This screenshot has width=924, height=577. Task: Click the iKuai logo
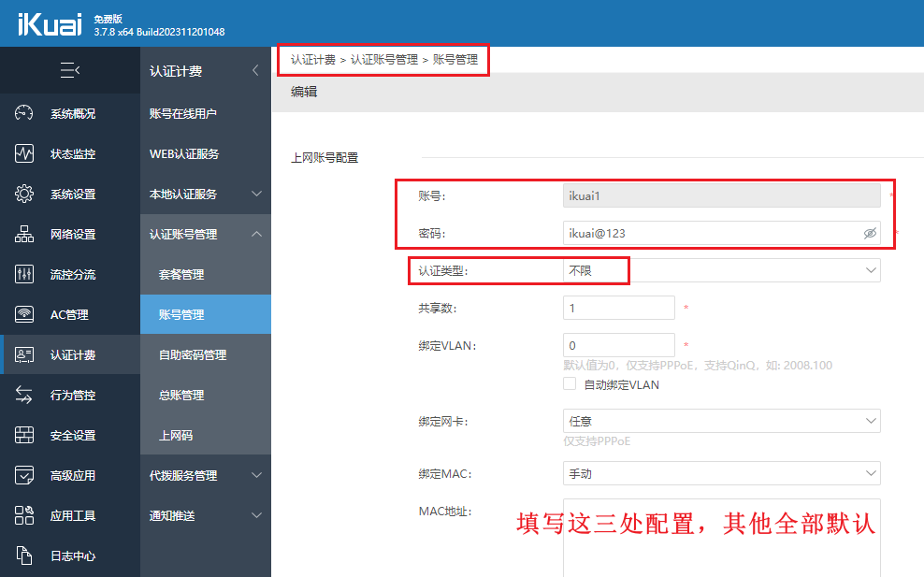click(x=50, y=24)
